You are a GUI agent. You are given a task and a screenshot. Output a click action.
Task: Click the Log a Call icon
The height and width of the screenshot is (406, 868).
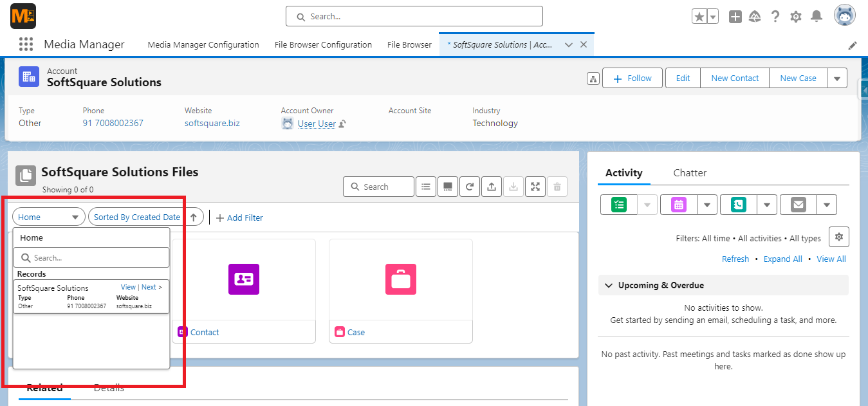coord(738,205)
